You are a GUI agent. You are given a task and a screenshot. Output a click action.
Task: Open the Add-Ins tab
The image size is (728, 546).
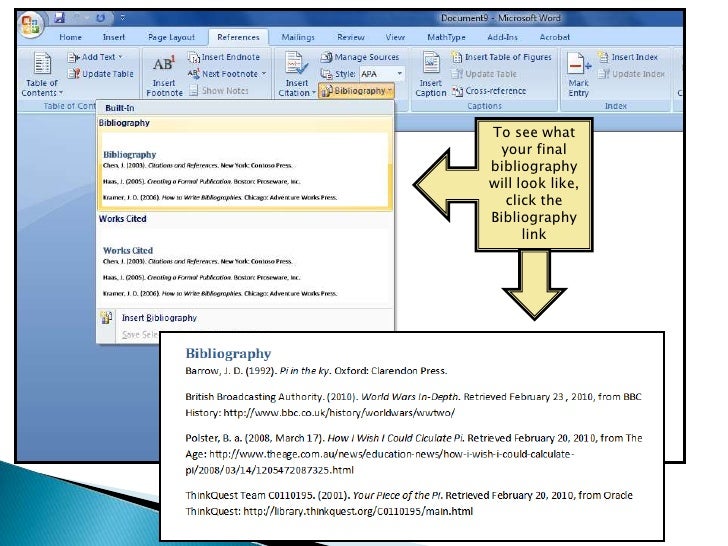pos(502,37)
